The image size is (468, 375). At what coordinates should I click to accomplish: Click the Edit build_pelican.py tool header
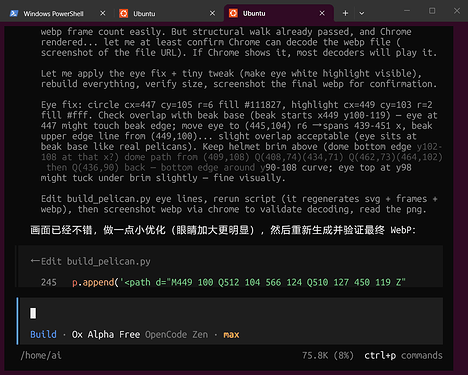(90, 261)
